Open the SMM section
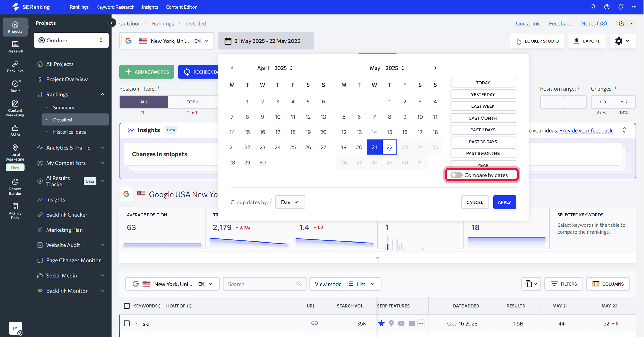644x337 pixels. [15, 131]
